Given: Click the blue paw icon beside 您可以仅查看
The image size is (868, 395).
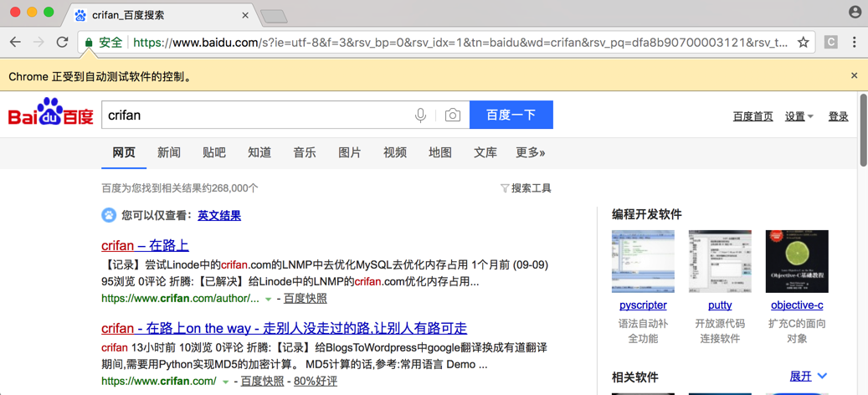Looking at the screenshot, I should click(x=109, y=215).
